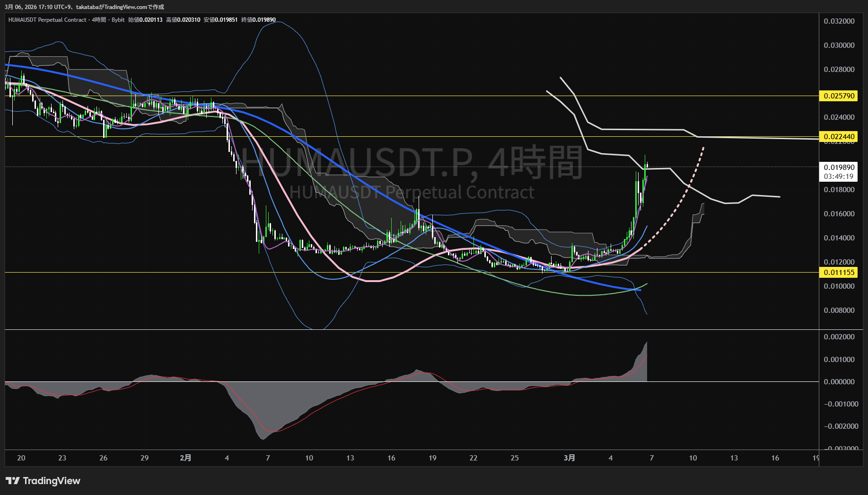The height and width of the screenshot is (495, 868).
Task: Select the 2月 label on the time axis
Action: click(186, 458)
